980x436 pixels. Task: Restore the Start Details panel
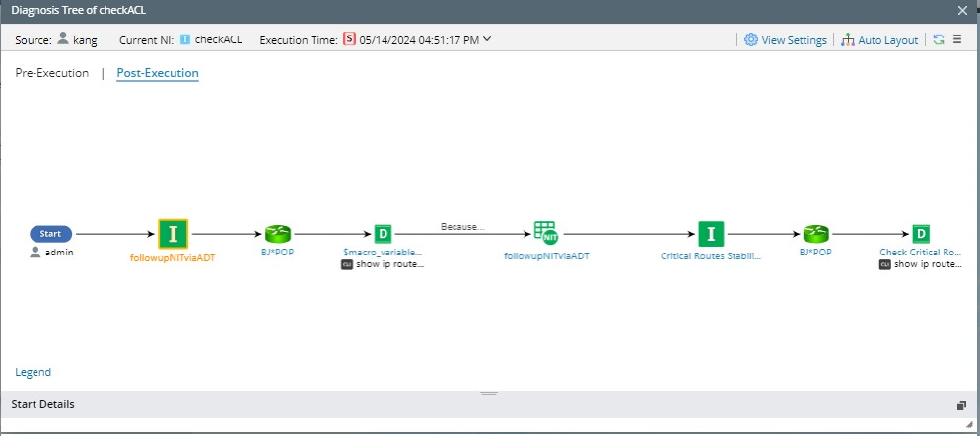click(x=961, y=405)
